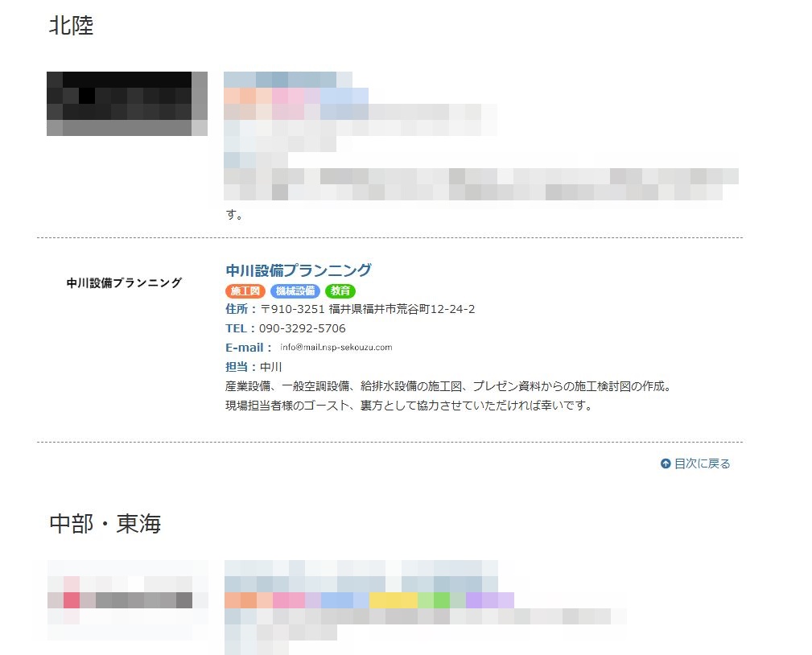
Task: Select the orange 施工図 tag badge
Action: pos(245,291)
